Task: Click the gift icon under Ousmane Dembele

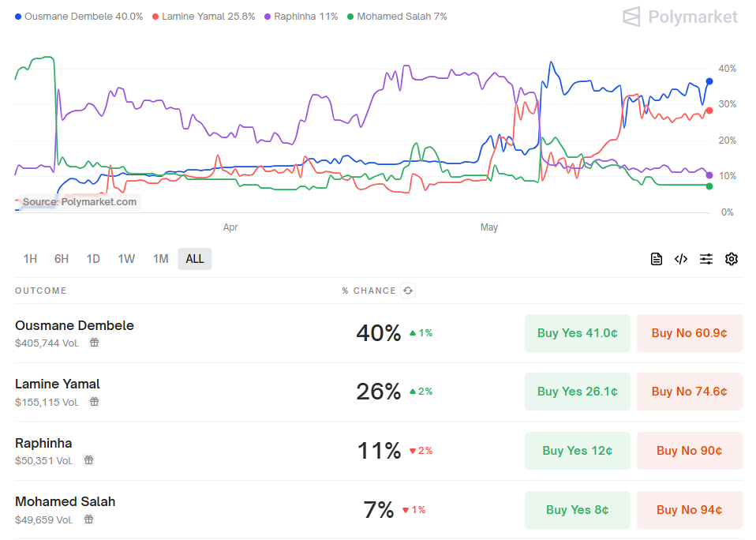Action: (x=94, y=343)
